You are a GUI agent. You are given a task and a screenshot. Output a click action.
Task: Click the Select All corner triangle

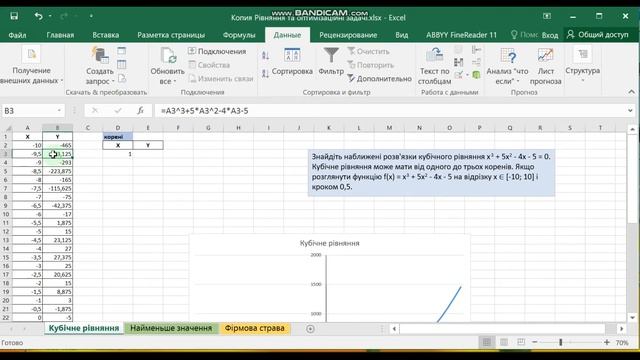7,128
